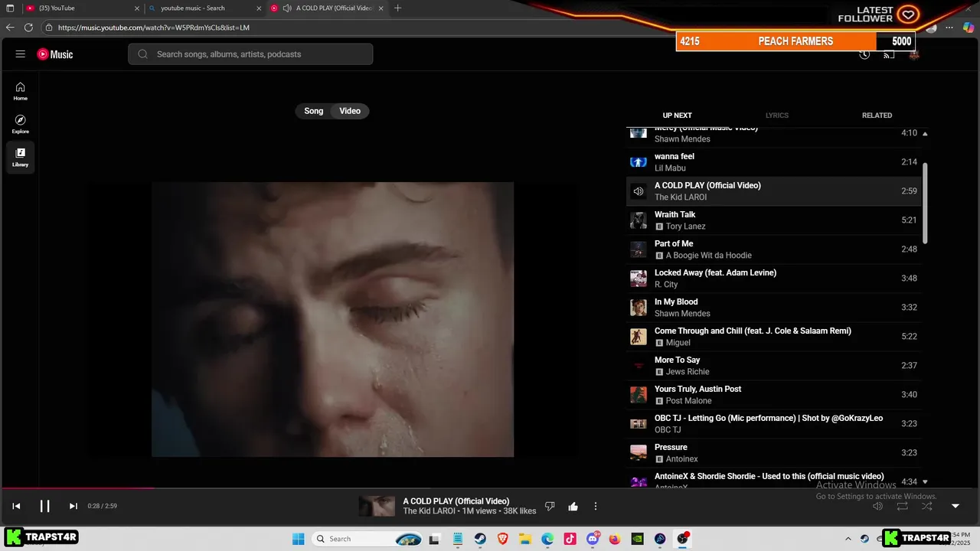
Task: Open File Explorer from the taskbar
Action: (525, 539)
